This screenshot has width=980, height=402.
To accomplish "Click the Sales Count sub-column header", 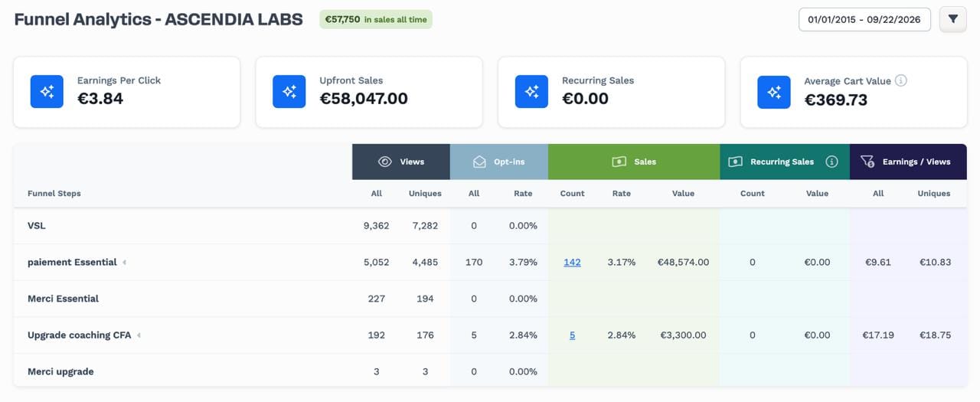I will [572, 194].
